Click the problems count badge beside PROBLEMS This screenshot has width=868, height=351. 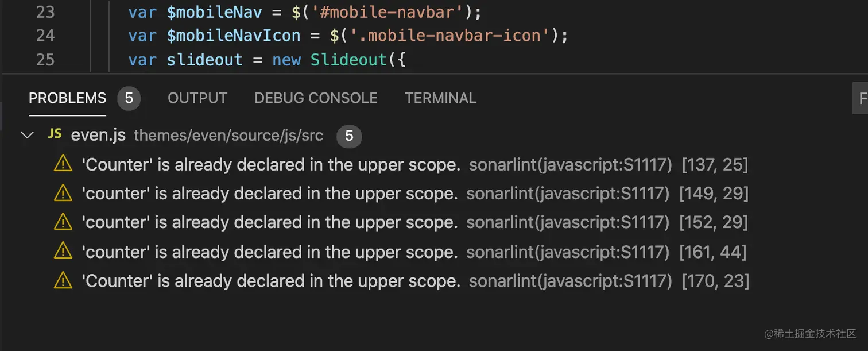[129, 98]
